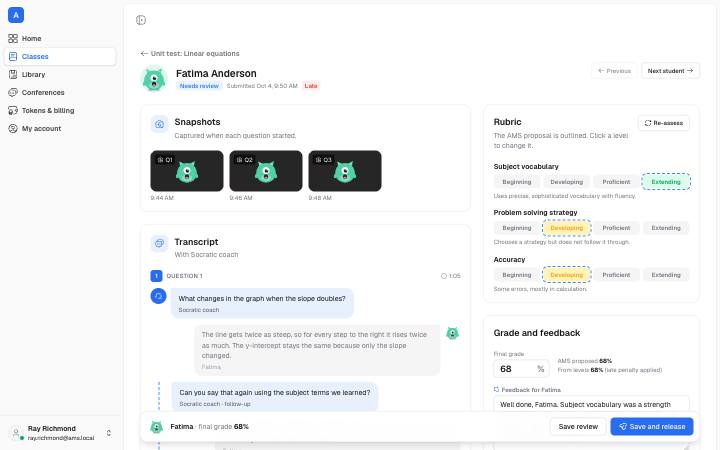This screenshot has height=450, width=720.
Task: Select Developing for Accuracy
Action: 567,275
